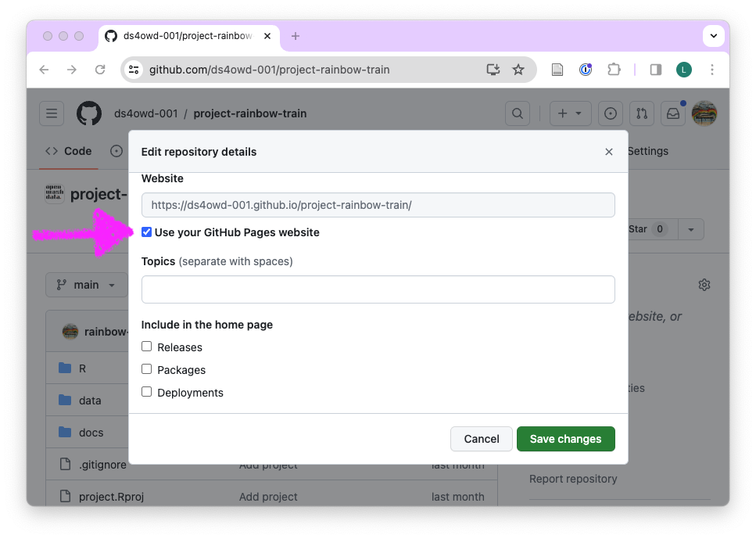Expand the Star list dropdown arrow
756x539 pixels.
coord(690,229)
